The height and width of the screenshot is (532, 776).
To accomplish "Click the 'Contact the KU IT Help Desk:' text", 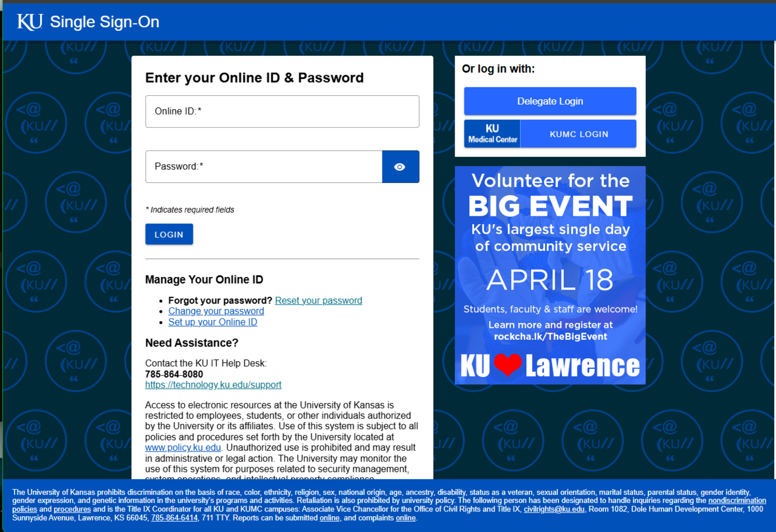I will (x=206, y=364).
